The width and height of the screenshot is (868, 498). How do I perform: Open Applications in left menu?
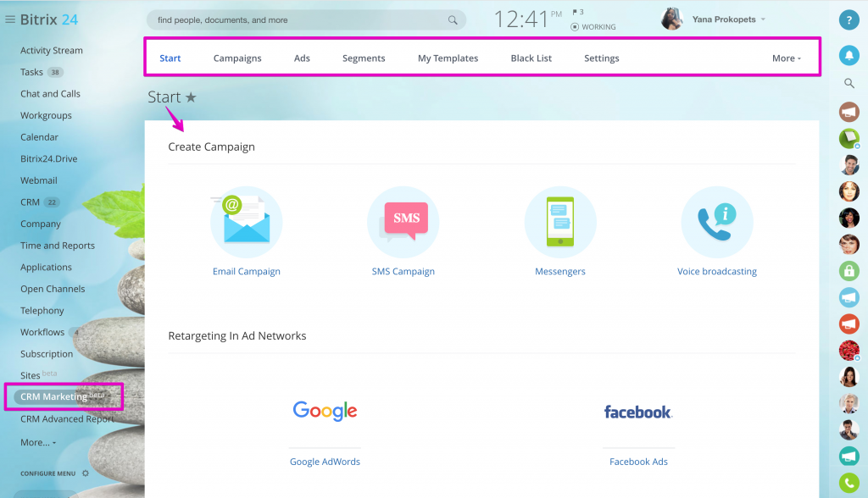coord(46,268)
